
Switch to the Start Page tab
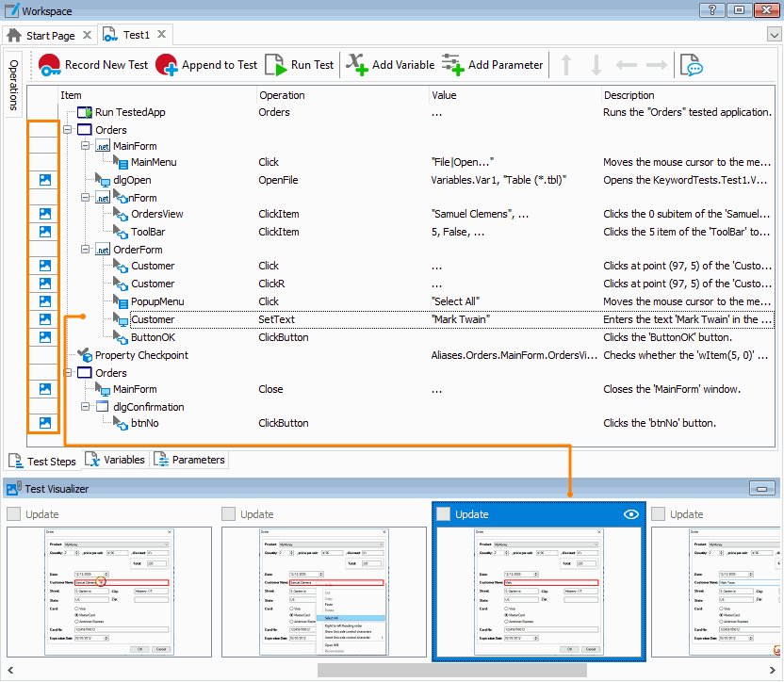[x=48, y=36]
